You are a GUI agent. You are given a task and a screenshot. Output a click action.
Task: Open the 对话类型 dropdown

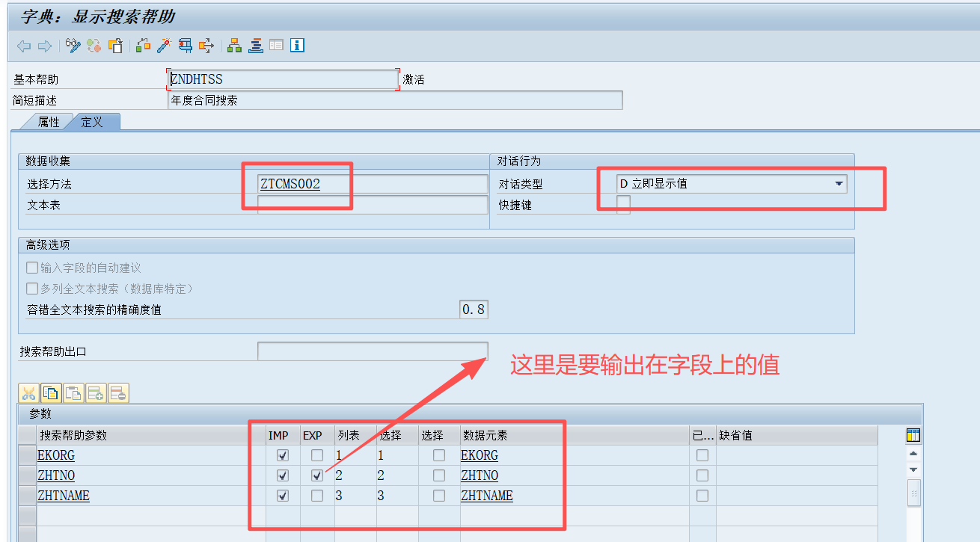pos(839,183)
